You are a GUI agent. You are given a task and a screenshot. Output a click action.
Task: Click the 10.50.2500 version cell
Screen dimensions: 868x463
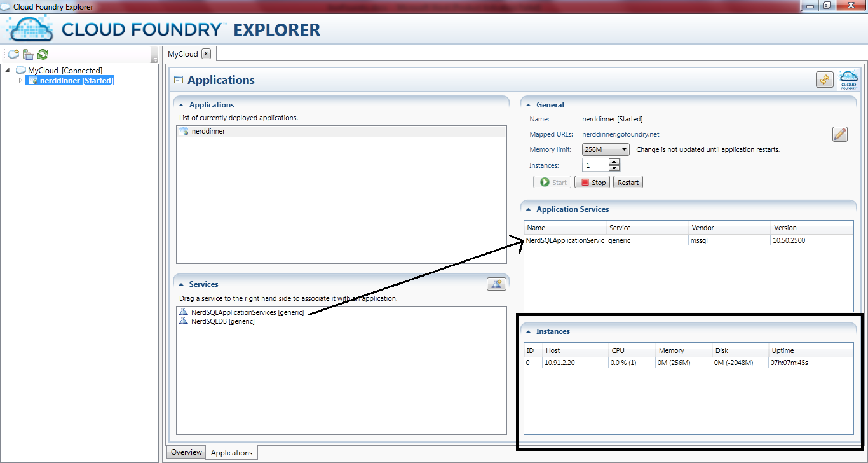point(789,240)
